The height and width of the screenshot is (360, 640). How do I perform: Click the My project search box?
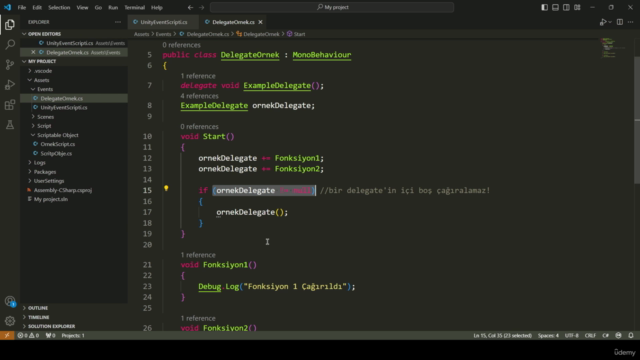pos(332,7)
